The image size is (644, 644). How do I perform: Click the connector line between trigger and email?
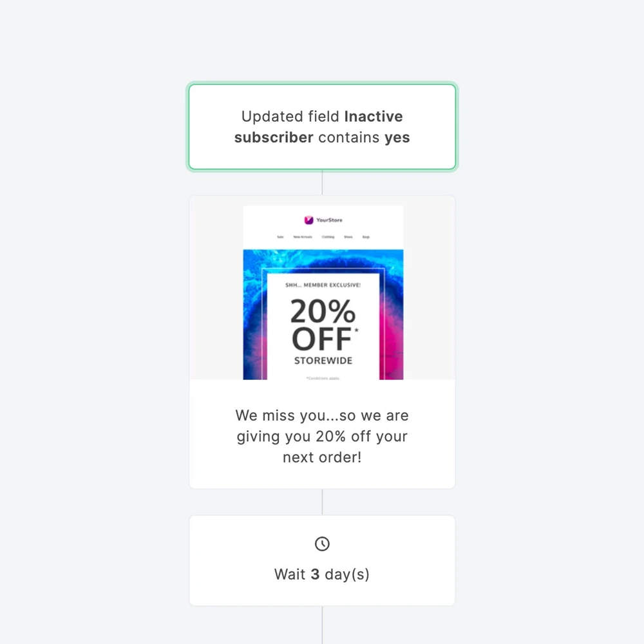pyautogui.click(x=323, y=182)
